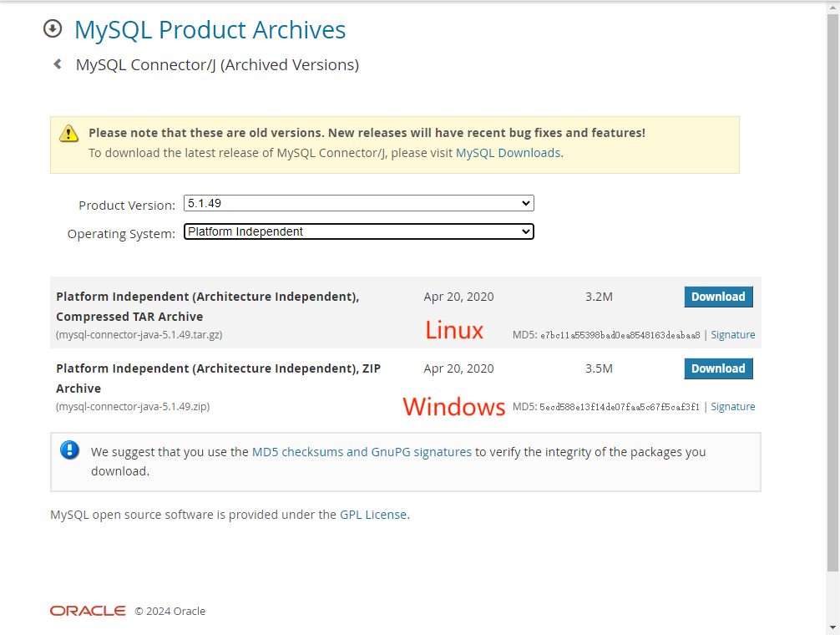Click the mysql-connector-java-5.1.49.zip filename text
The width and height of the screenshot is (840, 635).
click(x=133, y=407)
